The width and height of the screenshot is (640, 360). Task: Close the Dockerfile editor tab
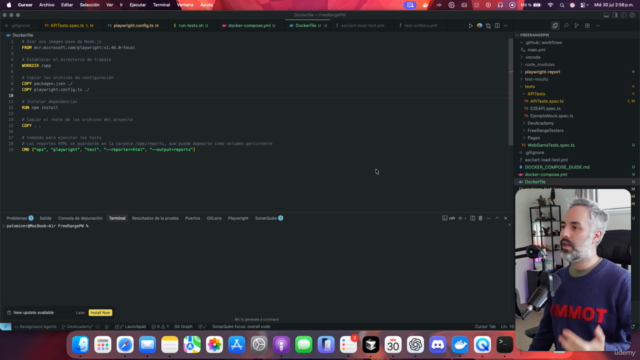point(325,26)
